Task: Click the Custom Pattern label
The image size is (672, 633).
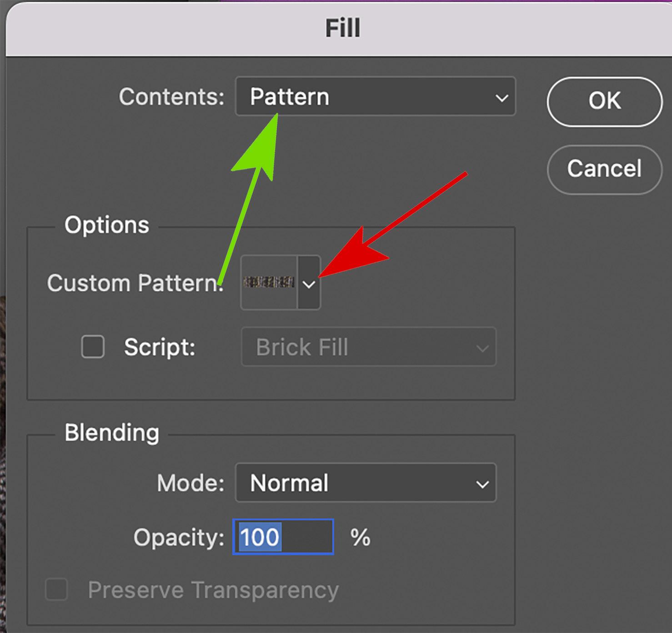Action: point(135,283)
